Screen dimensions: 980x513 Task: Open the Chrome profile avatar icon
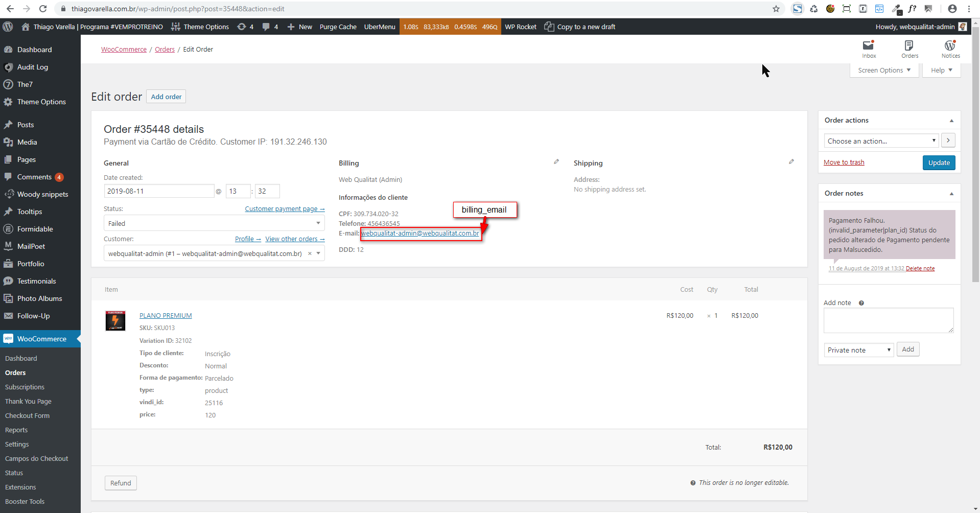952,9
